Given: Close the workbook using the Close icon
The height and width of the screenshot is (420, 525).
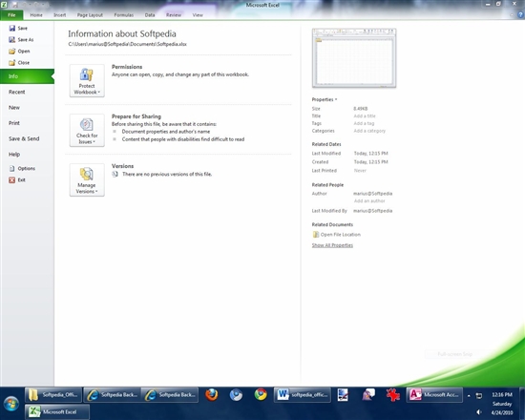Looking at the screenshot, I should click(12, 63).
